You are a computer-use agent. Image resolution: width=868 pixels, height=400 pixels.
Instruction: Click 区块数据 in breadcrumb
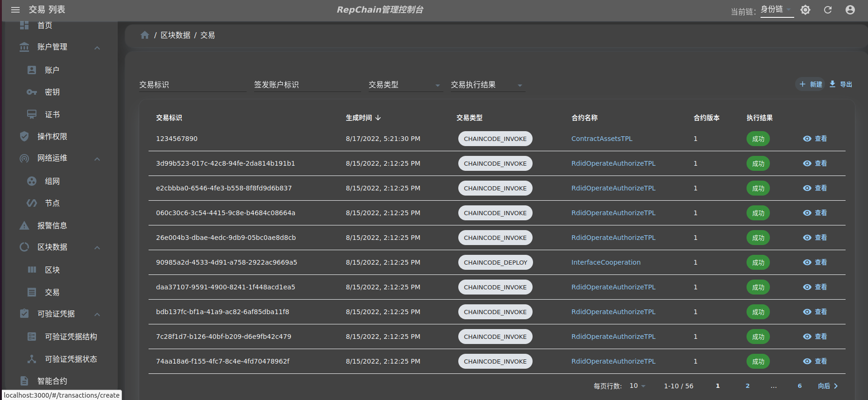(176, 35)
